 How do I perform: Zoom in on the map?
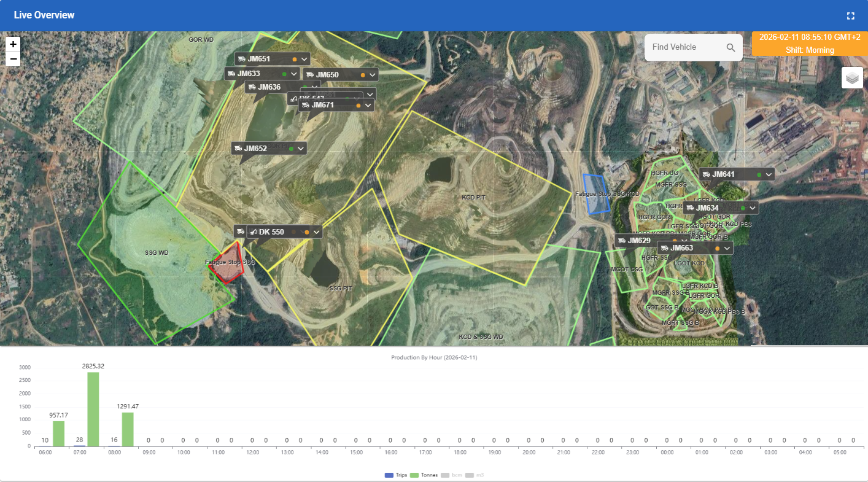13,44
